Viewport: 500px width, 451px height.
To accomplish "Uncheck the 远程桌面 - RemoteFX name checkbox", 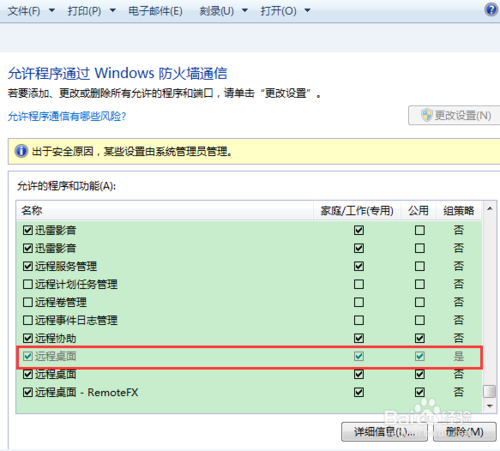I will point(28,392).
